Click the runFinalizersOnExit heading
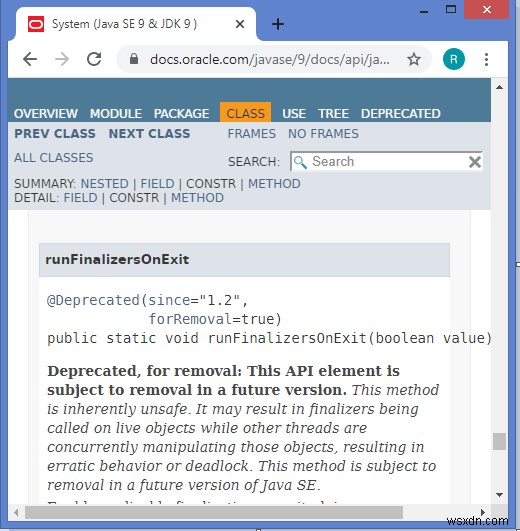 [117, 260]
